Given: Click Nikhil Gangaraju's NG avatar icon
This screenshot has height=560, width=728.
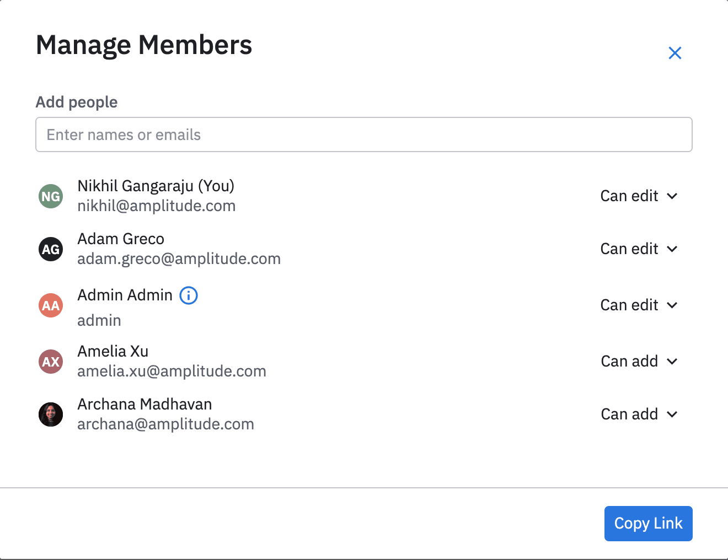Looking at the screenshot, I should coord(50,196).
